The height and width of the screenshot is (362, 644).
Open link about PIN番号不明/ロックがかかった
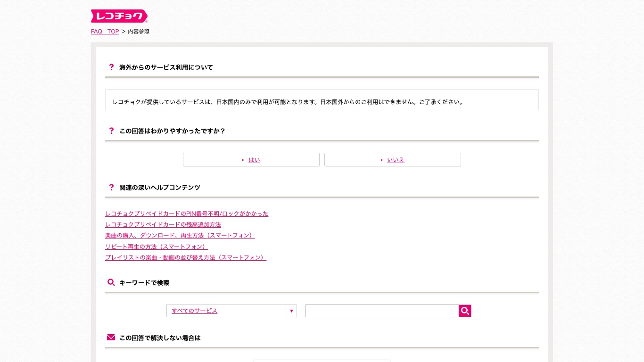187,214
